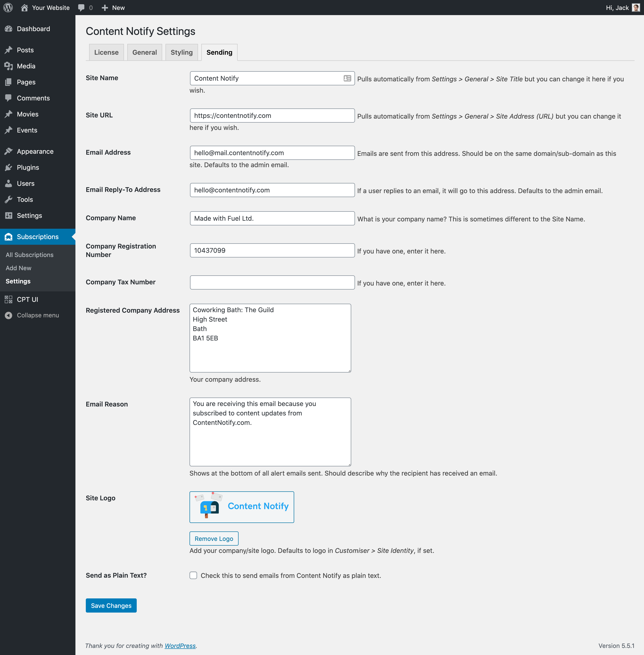This screenshot has width=644, height=655.
Task: Open Pages via the pages icon
Action: coord(9,82)
